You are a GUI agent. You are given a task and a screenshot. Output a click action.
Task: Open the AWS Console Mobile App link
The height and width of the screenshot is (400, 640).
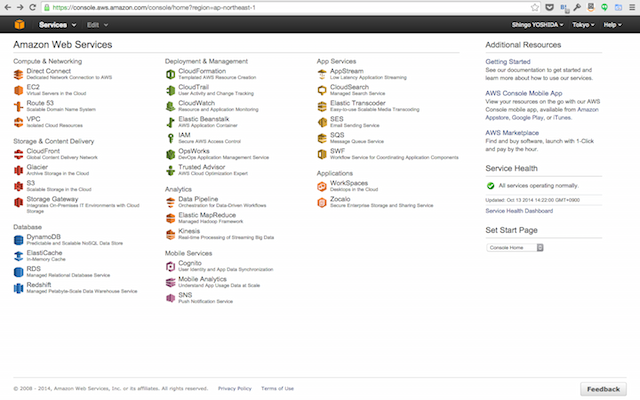pos(524,93)
